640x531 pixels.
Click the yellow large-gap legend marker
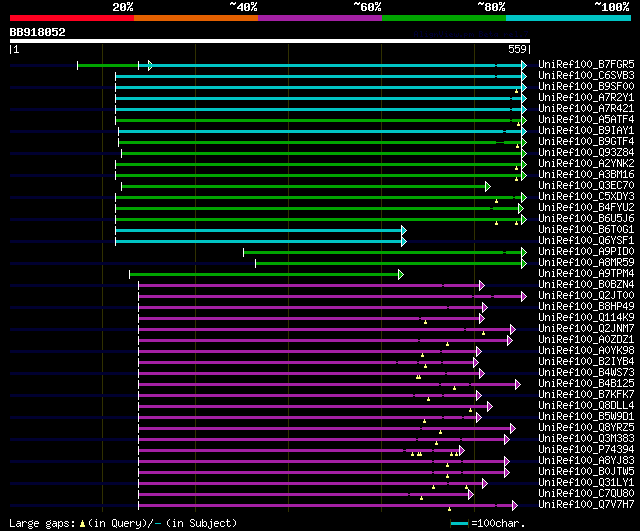[82, 524]
